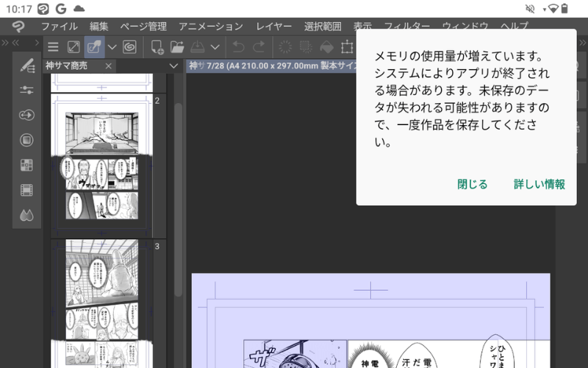This screenshot has height=368, width=588.
Task: Click the Scale/Rotate transform icon
Action: [x=347, y=47]
